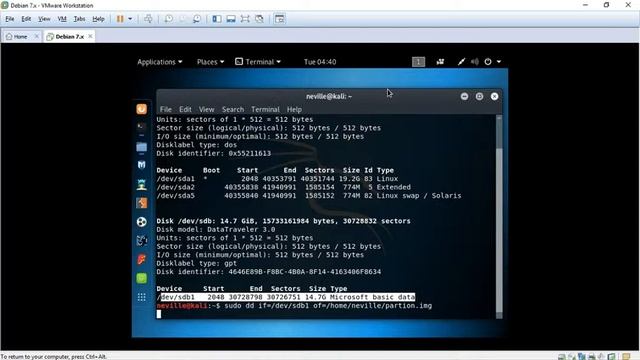Open the terminal window View menu
The height and width of the screenshot is (360, 640).
click(x=207, y=109)
